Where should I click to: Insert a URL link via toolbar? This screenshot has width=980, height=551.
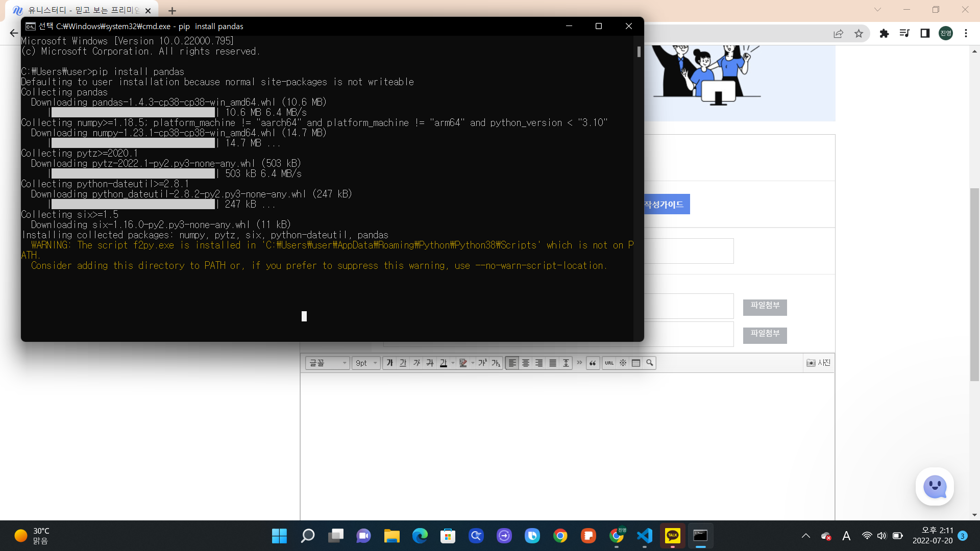point(609,363)
